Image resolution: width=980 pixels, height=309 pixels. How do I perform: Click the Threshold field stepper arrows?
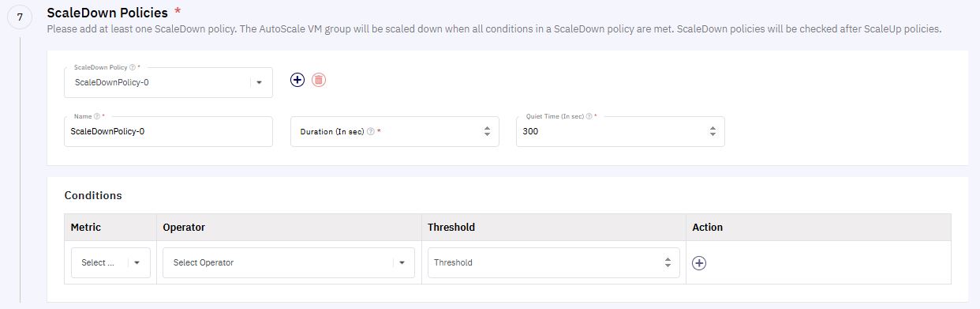(x=668, y=262)
